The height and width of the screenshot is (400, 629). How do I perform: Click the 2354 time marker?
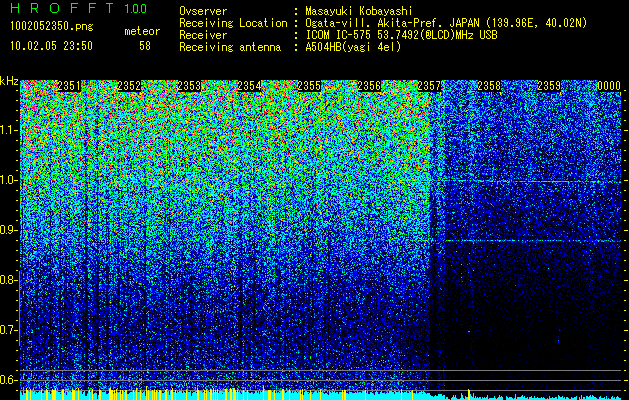pyautogui.click(x=249, y=86)
